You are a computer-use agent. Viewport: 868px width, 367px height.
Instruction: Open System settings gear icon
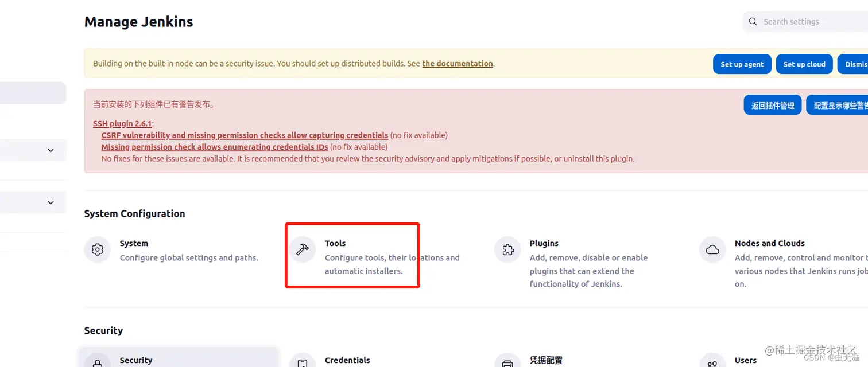tap(98, 250)
